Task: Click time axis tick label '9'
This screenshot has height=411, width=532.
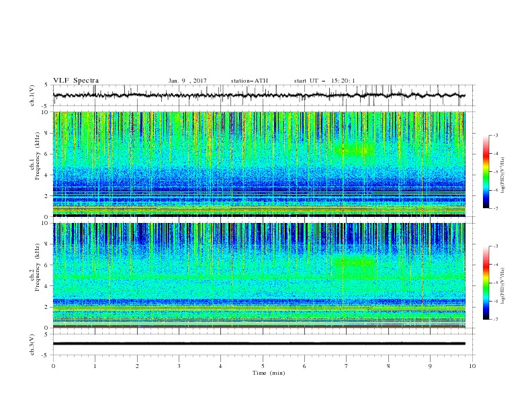Action: pos(430,366)
